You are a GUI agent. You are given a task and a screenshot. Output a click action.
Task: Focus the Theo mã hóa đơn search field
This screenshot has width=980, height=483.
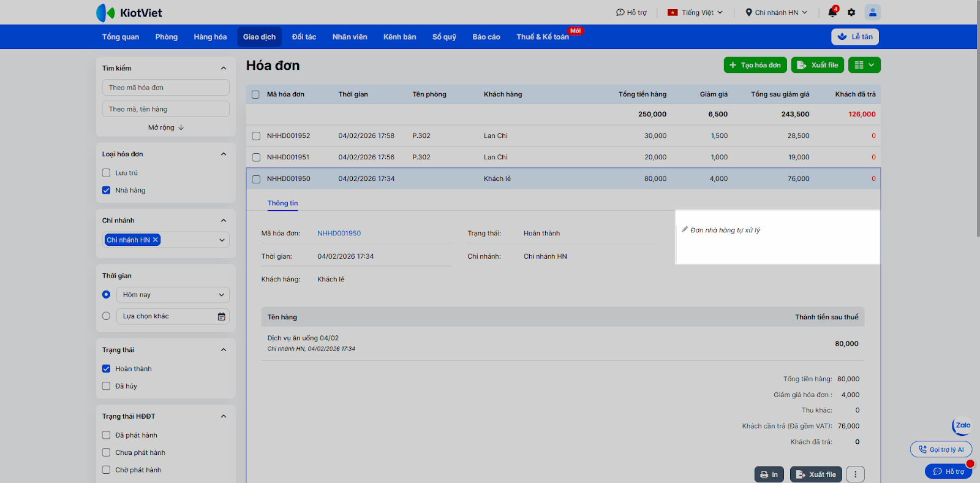click(x=166, y=88)
